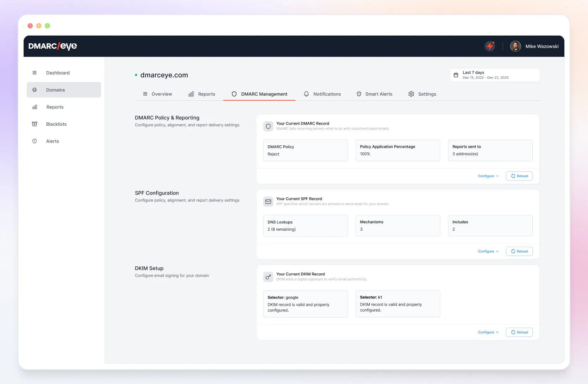Select Domains in the sidebar
588x384 pixels.
(64, 90)
